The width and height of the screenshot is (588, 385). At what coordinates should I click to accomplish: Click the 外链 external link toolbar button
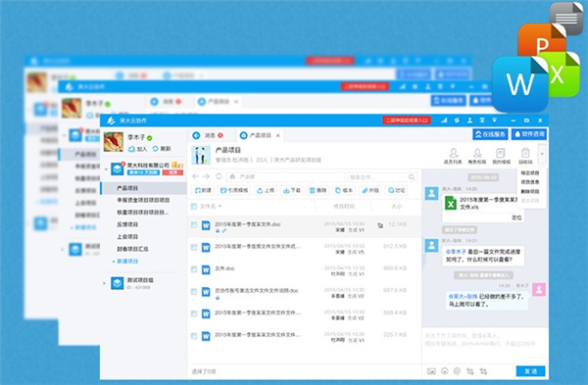369,190
